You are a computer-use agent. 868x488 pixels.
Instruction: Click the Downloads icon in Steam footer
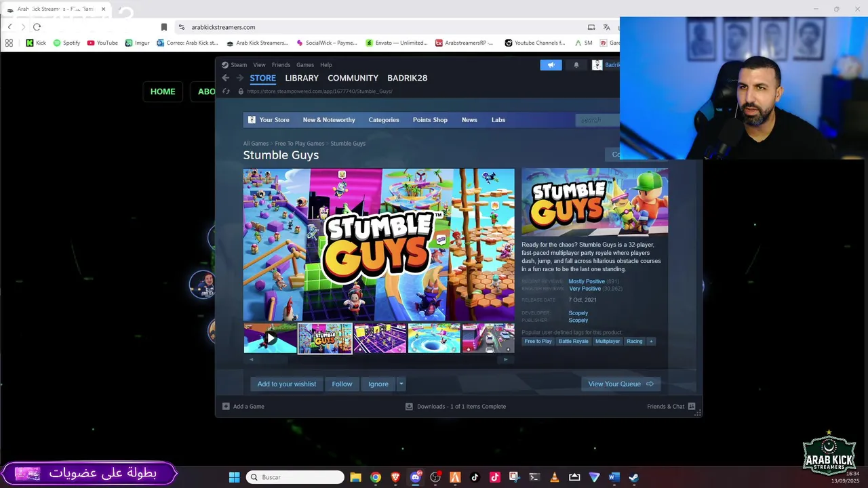click(409, 407)
